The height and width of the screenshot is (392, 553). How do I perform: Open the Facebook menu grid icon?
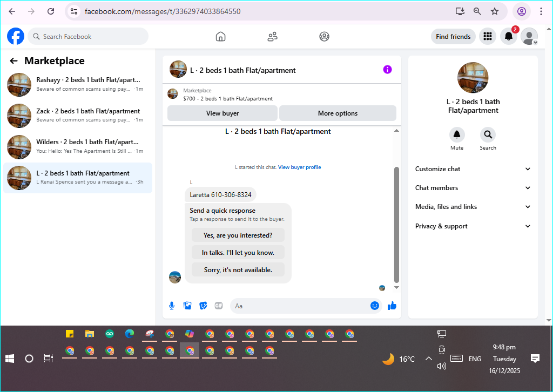[x=488, y=36]
